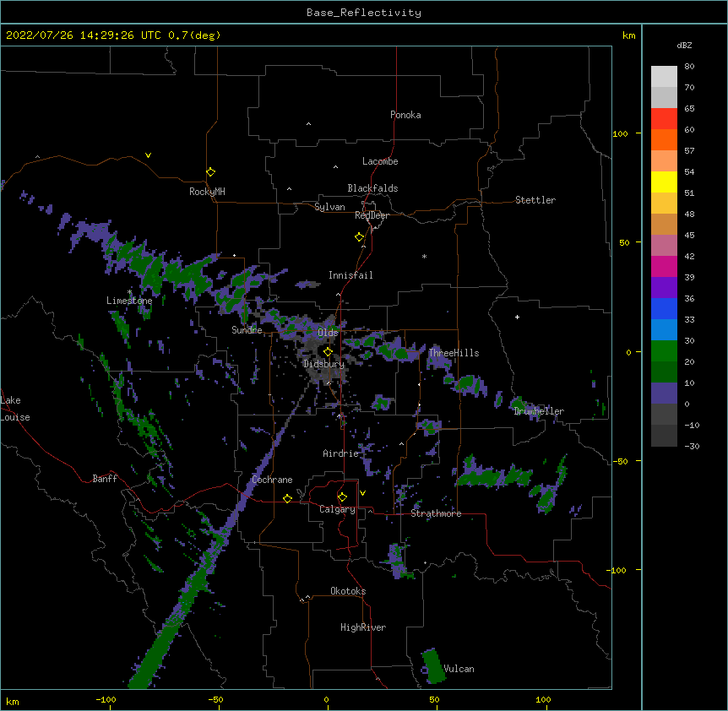728x711 pixels.
Task: Click the RockyMH label
Action: click(207, 192)
